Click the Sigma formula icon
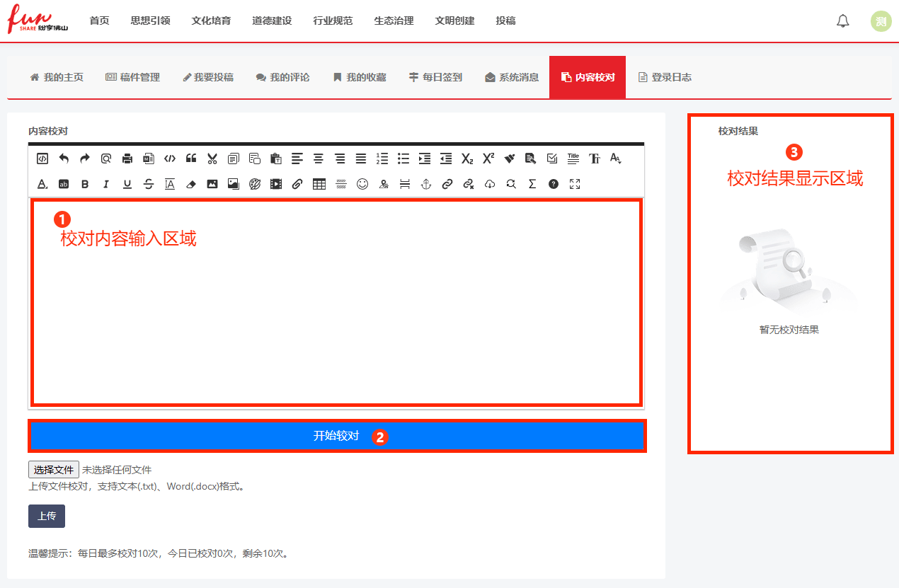The height and width of the screenshot is (588, 899). click(x=532, y=184)
